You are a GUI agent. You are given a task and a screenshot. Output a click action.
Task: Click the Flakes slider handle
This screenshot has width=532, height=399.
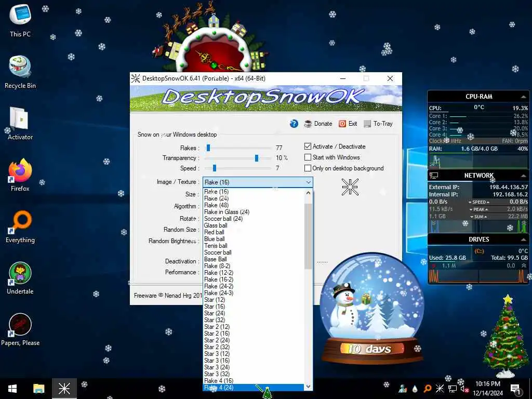tap(208, 148)
